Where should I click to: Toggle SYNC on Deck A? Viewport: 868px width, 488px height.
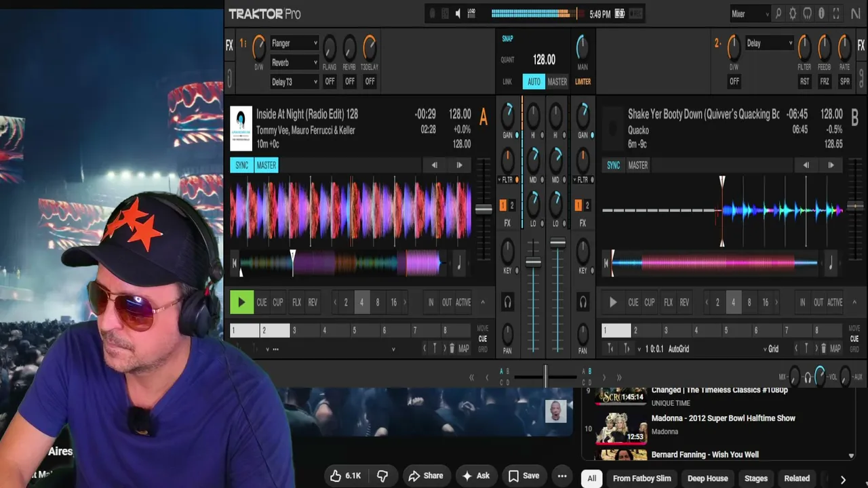click(x=242, y=165)
